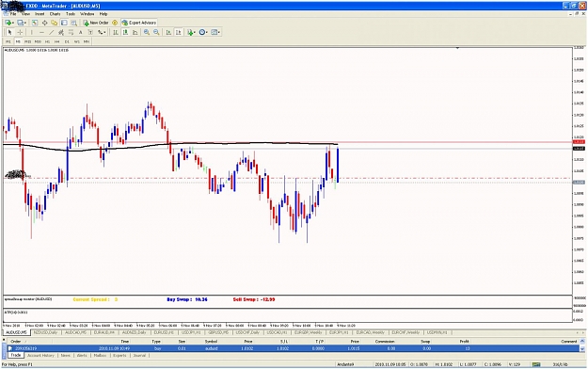The height and width of the screenshot is (369, 588).
Task: Open the Strategy Tester icon
Action: coord(74,23)
